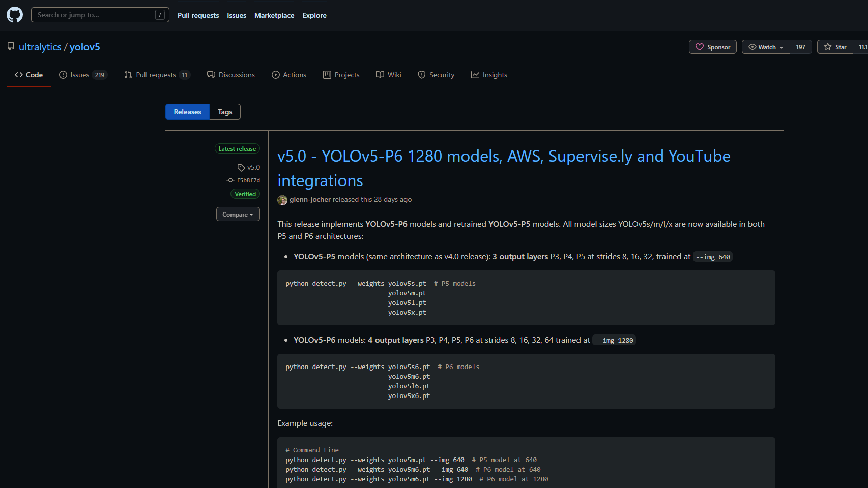
Task: Click 'yolov5x.pt' in the P5 code block
Action: 407,313
